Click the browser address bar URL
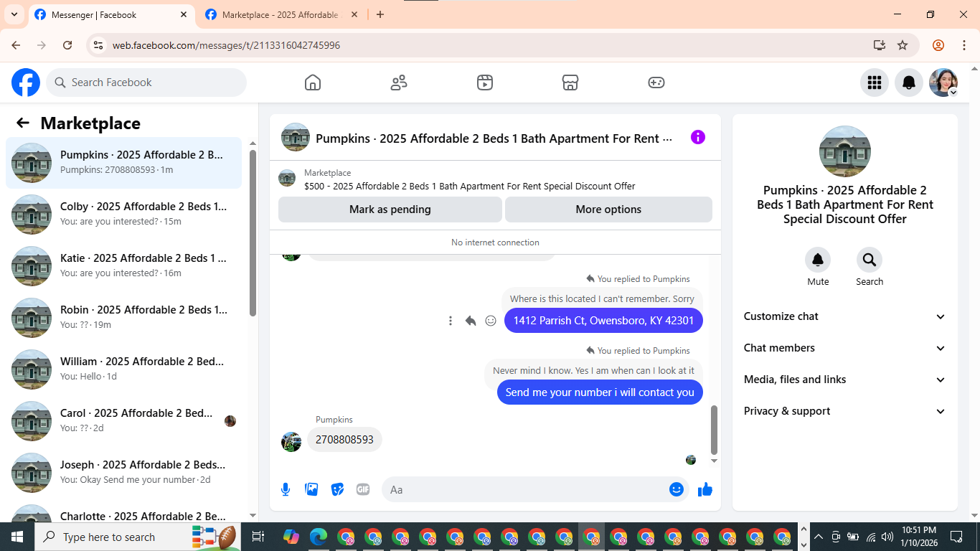980x551 pixels. click(226, 45)
